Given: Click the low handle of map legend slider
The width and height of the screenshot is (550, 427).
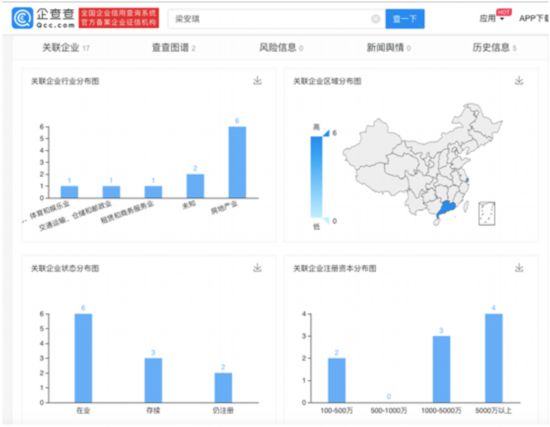Looking at the screenshot, I should tap(326, 220).
